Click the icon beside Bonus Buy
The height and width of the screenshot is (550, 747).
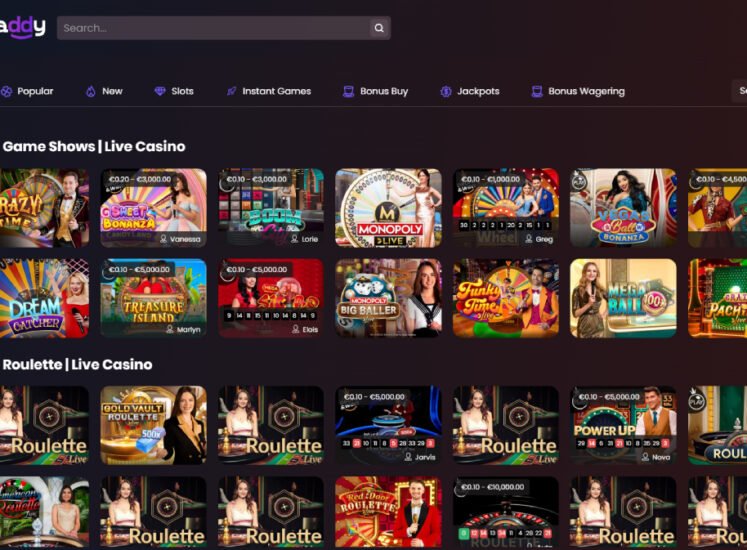pos(348,91)
